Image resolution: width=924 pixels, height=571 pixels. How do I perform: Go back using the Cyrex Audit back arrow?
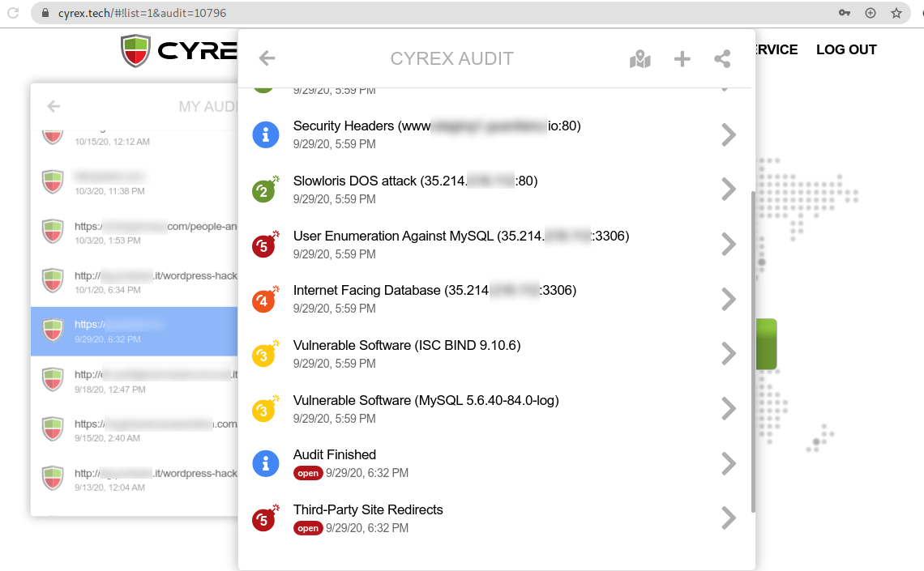pyautogui.click(x=266, y=58)
